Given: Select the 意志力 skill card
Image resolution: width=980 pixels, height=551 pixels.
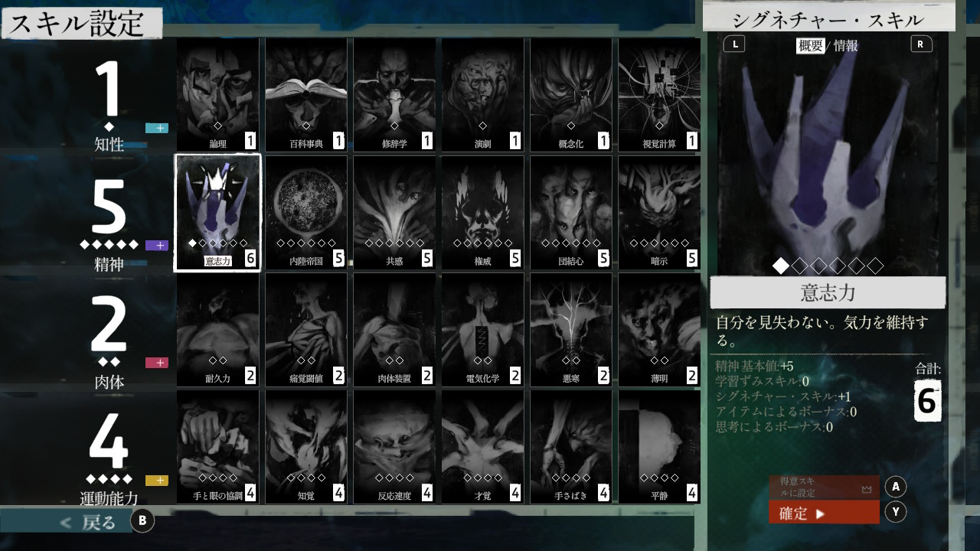Looking at the screenshot, I should [x=218, y=213].
